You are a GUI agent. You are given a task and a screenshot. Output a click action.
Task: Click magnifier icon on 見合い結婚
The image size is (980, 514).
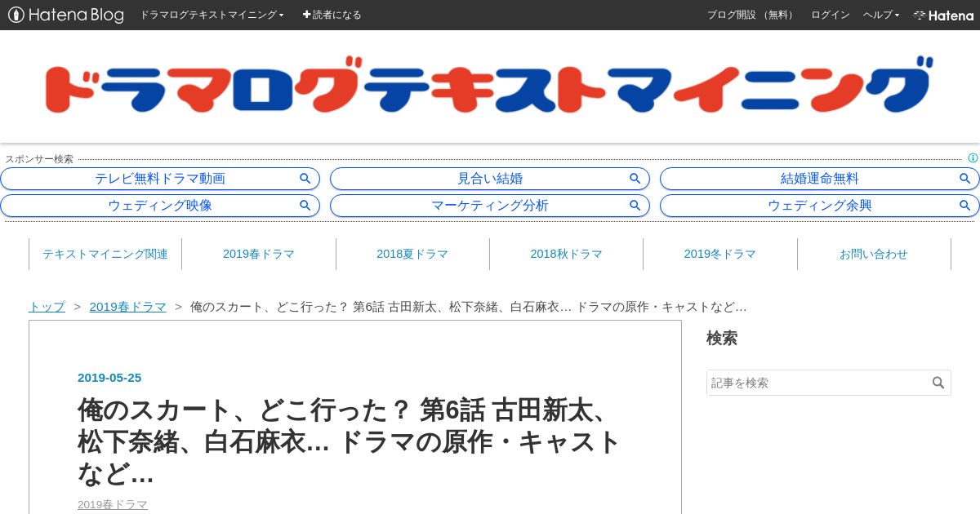coord(635,179)
